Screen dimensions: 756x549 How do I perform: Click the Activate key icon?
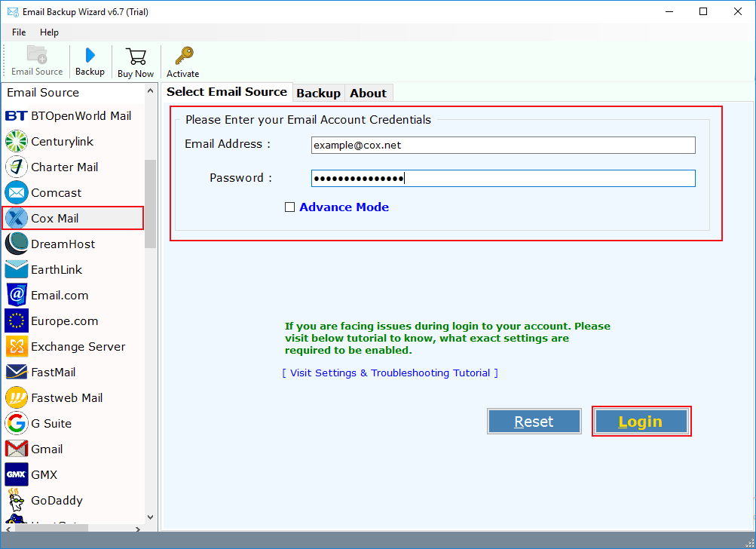[182, 60]
